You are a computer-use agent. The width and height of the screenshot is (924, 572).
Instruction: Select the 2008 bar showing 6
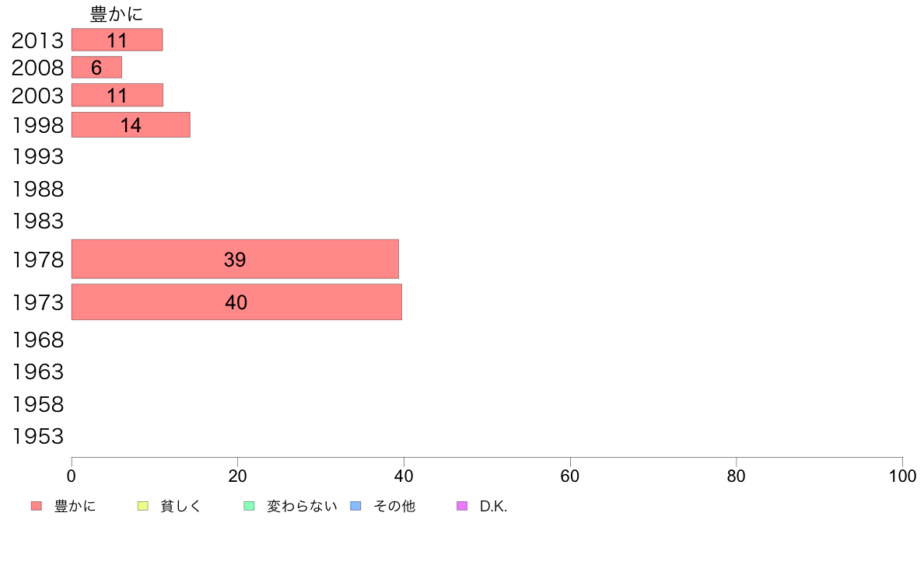click(x=96, y=67)
